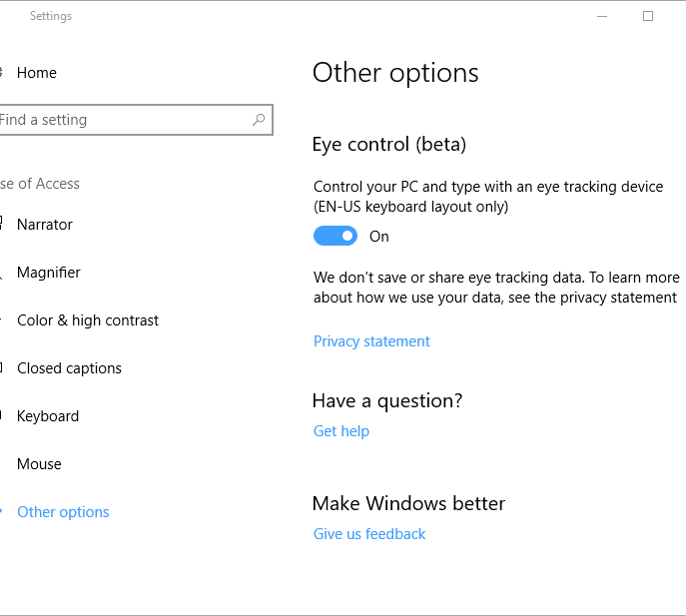This screenshot has width=686, height=616.
Task: Turn off the Eye control toggle
Action: click(336, 237)
